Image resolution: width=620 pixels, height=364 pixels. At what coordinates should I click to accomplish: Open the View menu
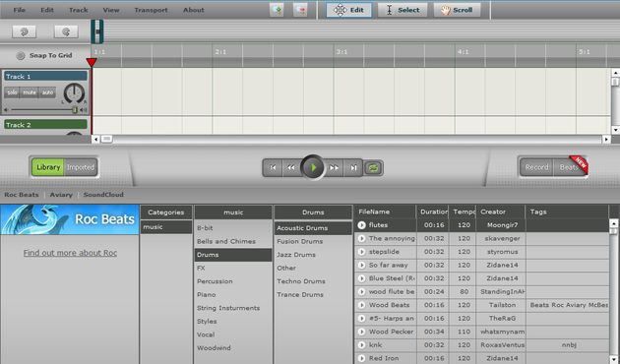tap(111, 10)
